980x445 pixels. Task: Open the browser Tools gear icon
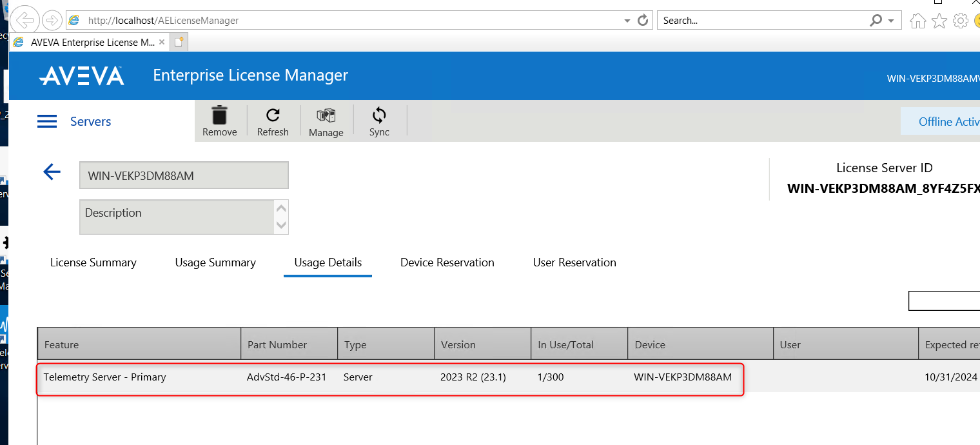point(961,21)
